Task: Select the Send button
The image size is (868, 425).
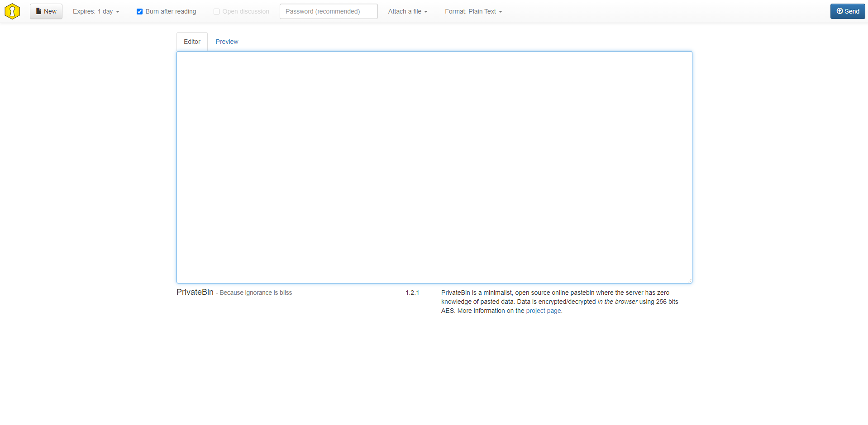Action: [x=847, y=11]
